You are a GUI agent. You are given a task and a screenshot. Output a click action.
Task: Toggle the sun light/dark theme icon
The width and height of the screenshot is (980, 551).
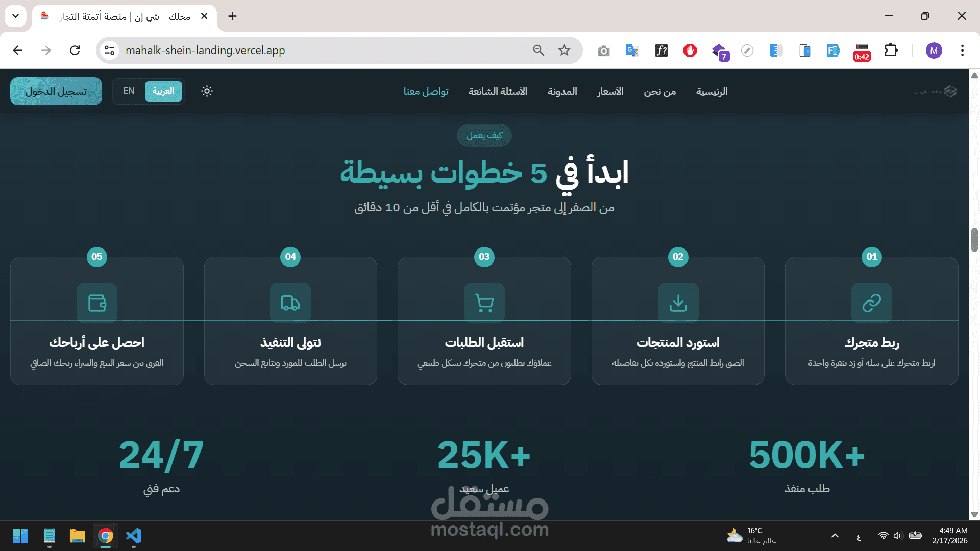207,91
